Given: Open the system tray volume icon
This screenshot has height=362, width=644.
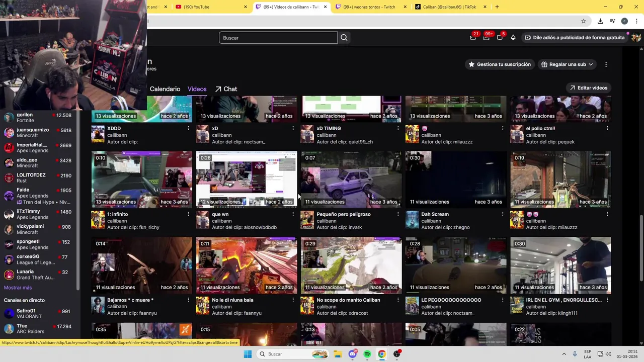Looking at the screenshot, I should pyautogui.click(x=609, y=354).
